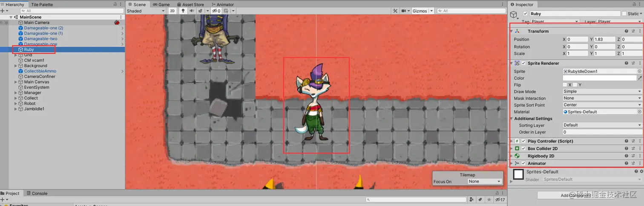Enable Flip X checkbox
644x206 pixels.
[x=565, y=85]
